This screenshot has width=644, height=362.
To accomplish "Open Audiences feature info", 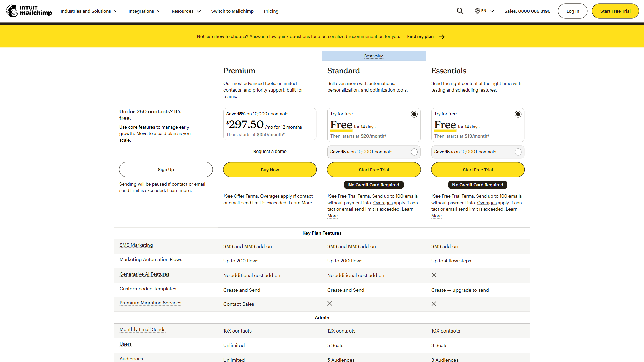I will pos(131,359).
